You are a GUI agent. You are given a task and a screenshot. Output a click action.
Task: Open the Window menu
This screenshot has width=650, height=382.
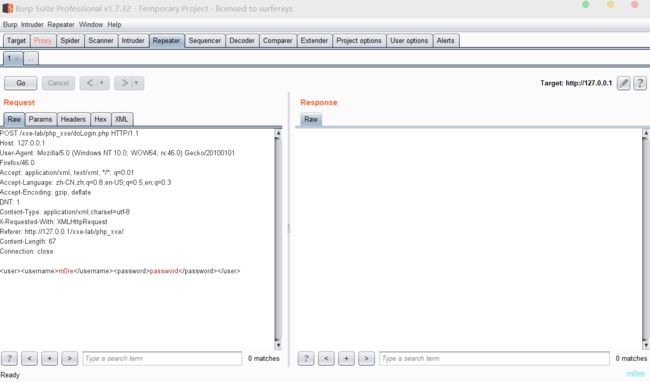pyautogui.click(x=91, y=25)
